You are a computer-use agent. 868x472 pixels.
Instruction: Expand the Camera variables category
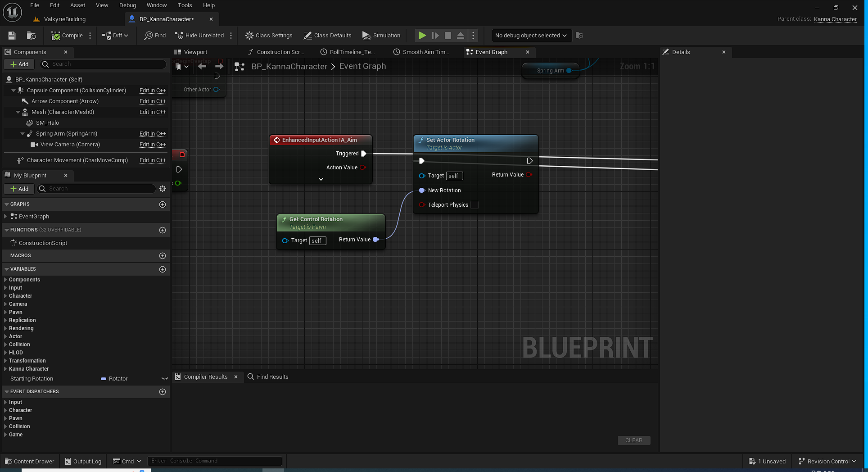(x=5, y=304)
